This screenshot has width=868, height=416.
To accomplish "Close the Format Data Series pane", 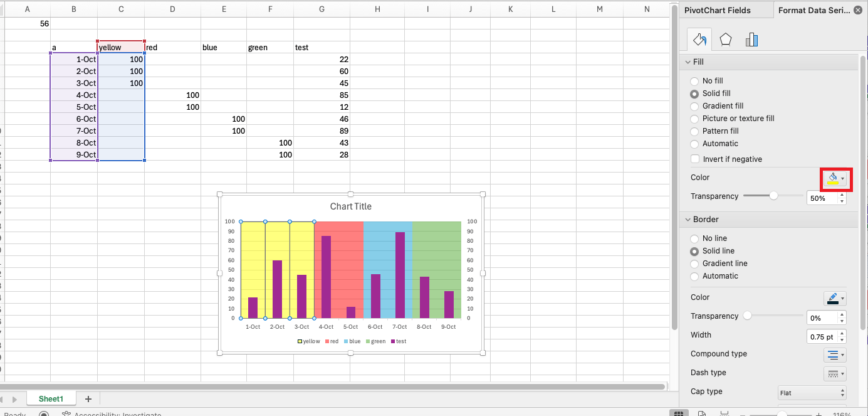I will pos(857,10).
